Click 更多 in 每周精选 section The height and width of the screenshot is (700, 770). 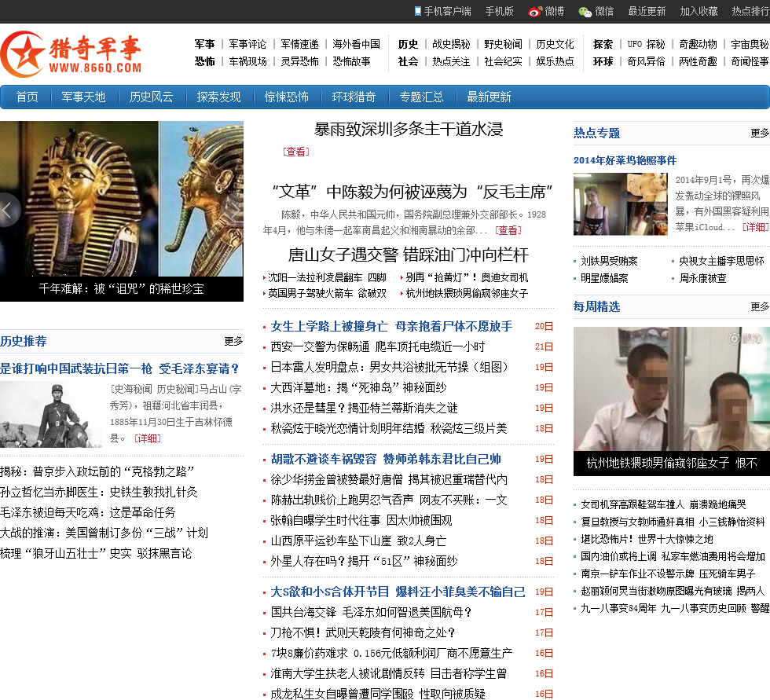click(x=760, y=307)
